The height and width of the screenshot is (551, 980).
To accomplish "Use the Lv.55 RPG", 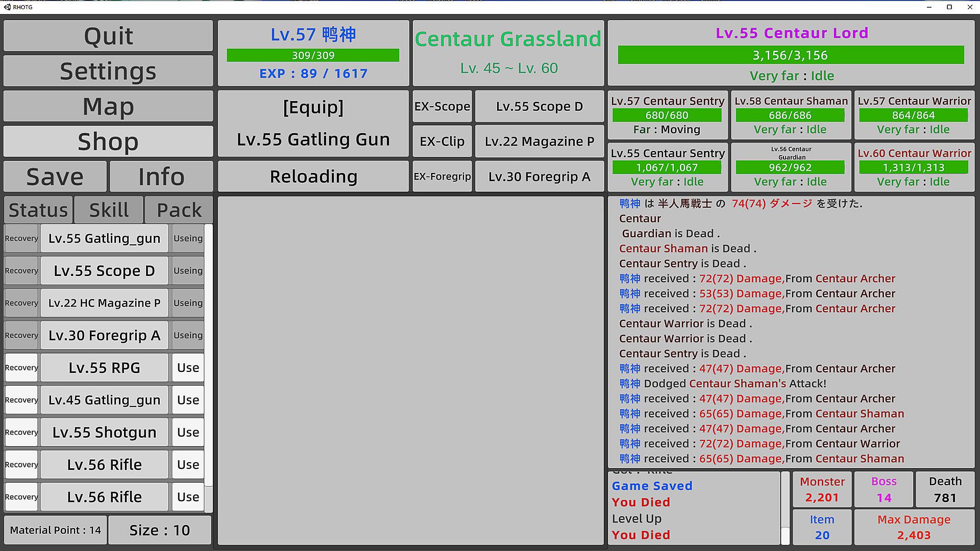I will pyautogui.click(x=188, y=368).
